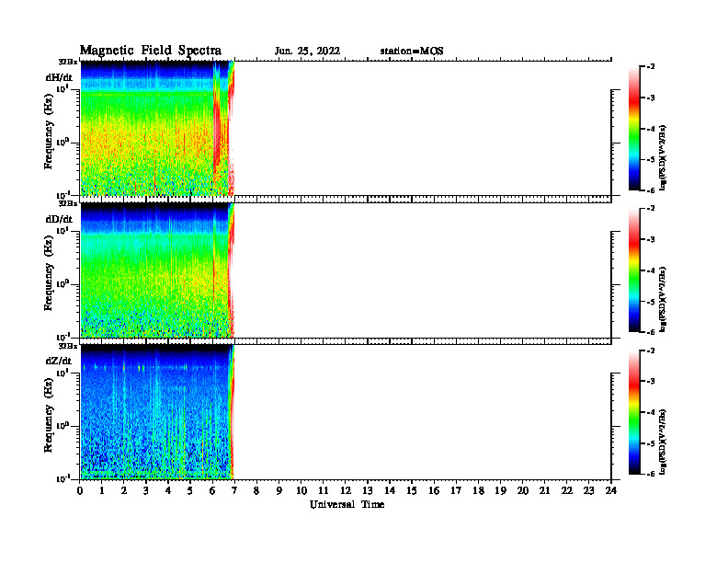The image size is (728, 563).
Task: Click the "-5" value on dZ/dt color scale
Action: [651, 443]
